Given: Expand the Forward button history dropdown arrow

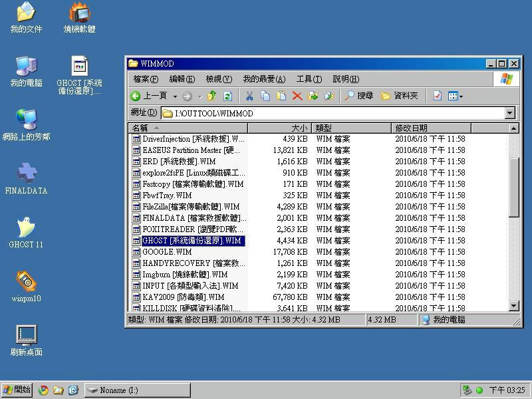Looking at the screenshot, I should [x=200, y=96].
